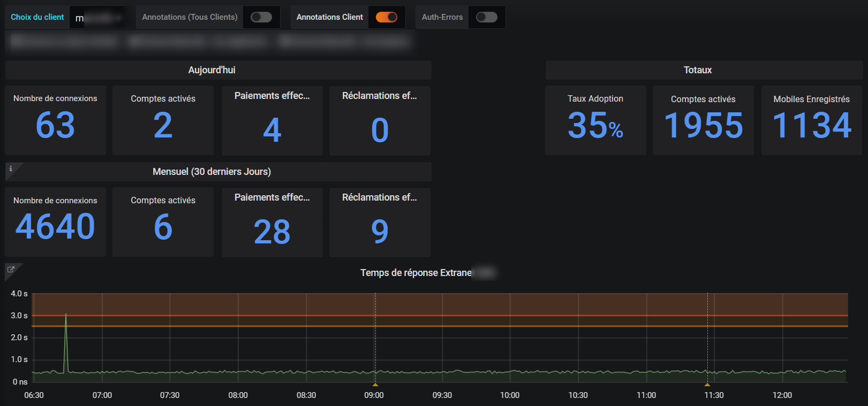Image resolution: width=868 pixels, height=406 pixels.
Task: Click the 10:00 x-axis time label
Action: point(510,395)
